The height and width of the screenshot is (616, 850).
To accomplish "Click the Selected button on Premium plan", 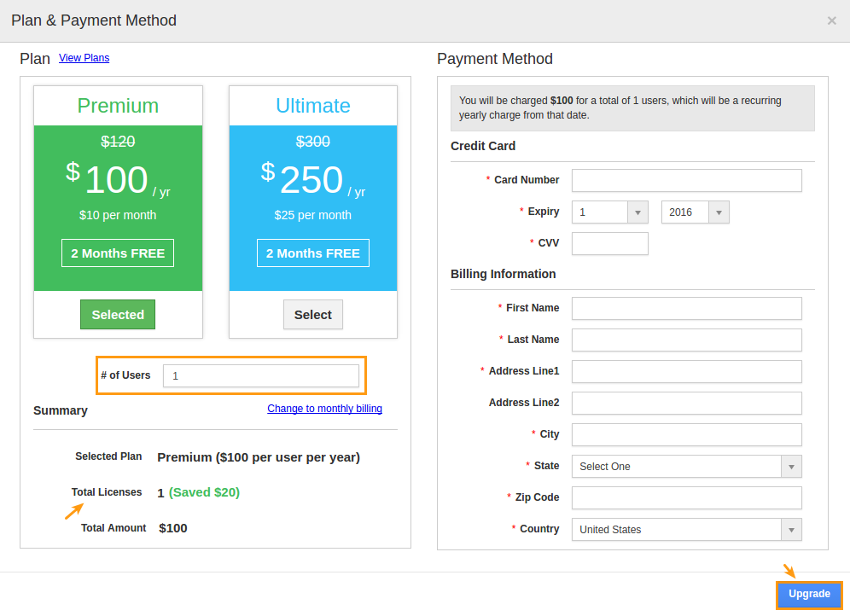I will [118, 315].
